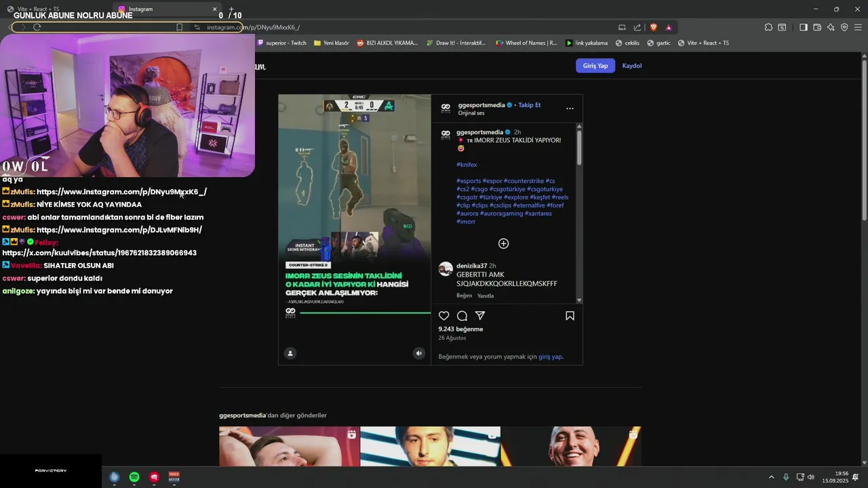Follow the account with Takip Et

tap(530, 105)
